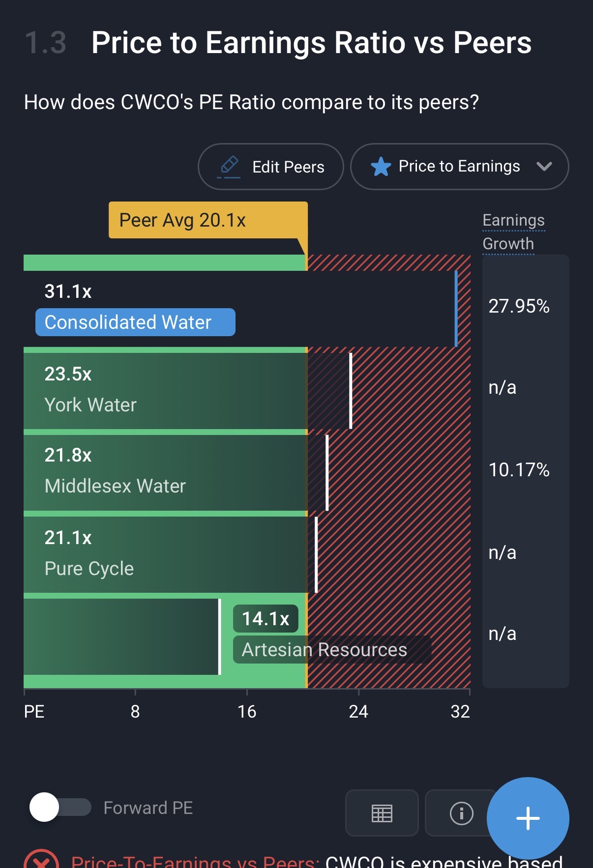Click the pencil icon in Edit Peers
Screen dimensions: 593x868
[229, 166]
